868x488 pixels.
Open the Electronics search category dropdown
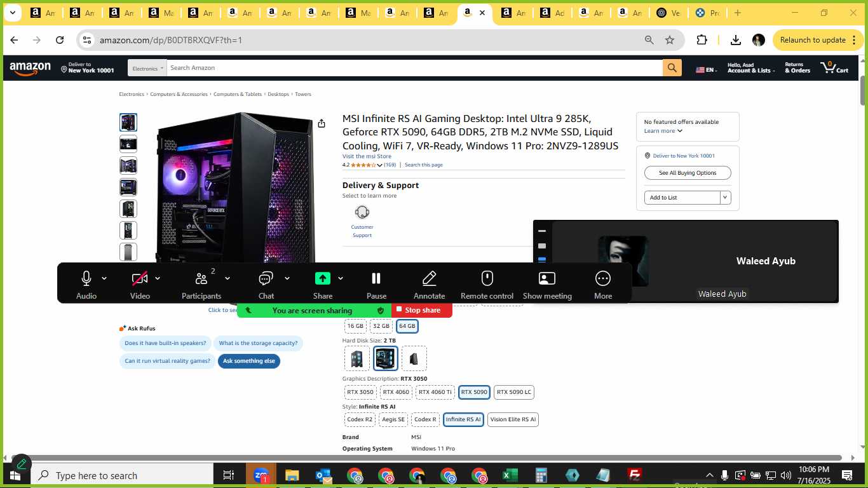(147, 68)
